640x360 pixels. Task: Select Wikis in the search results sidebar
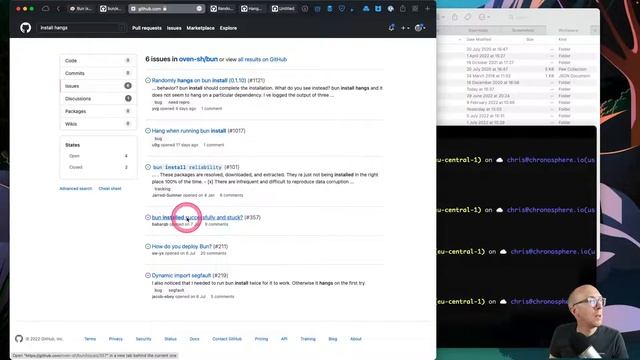pos(98,124)
